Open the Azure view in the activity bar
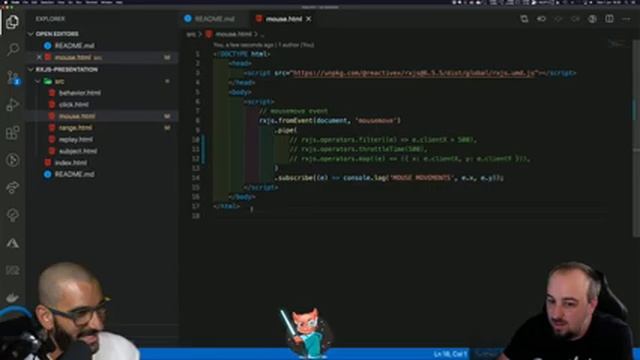This screenshot has width=640, height=360. 13,243
